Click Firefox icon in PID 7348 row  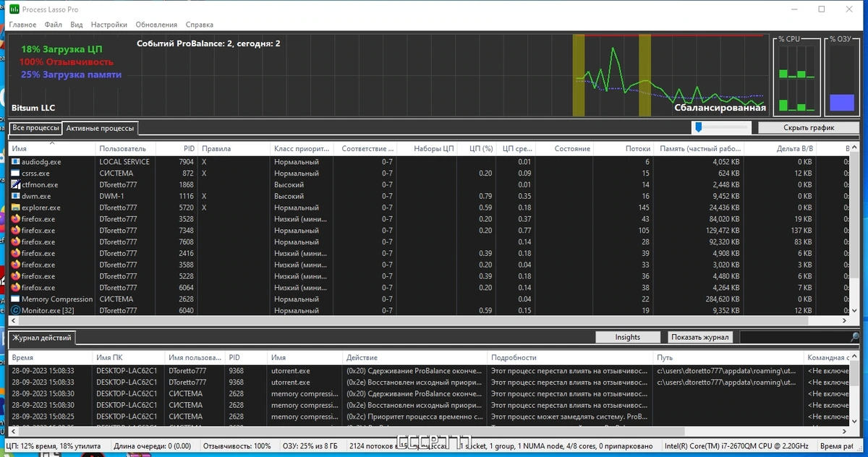(15, 231)
